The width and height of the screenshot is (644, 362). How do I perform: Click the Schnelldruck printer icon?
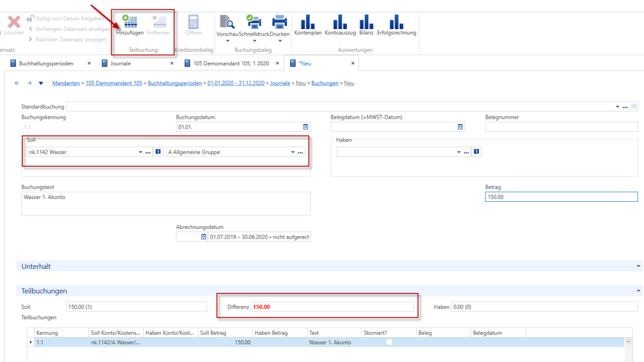[x=254, y=22]
